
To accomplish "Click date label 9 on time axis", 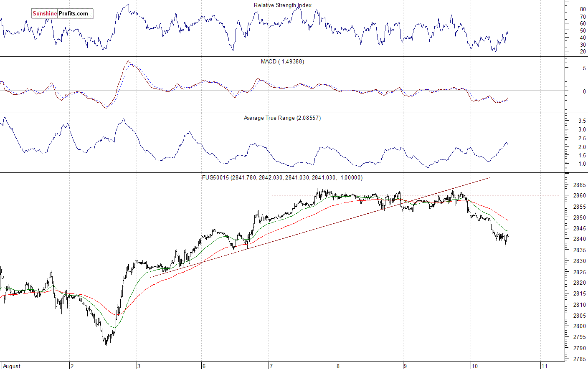I will [x=405, y=366].
